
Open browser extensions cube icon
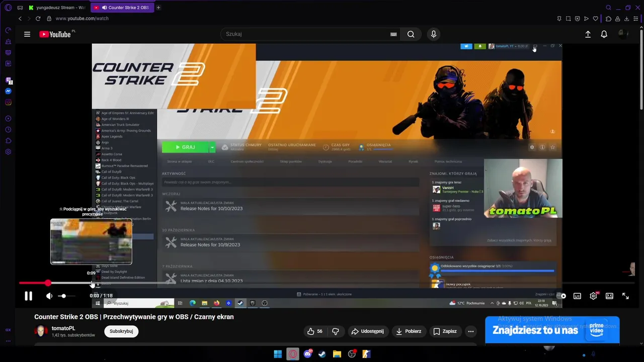click(608, 19)
